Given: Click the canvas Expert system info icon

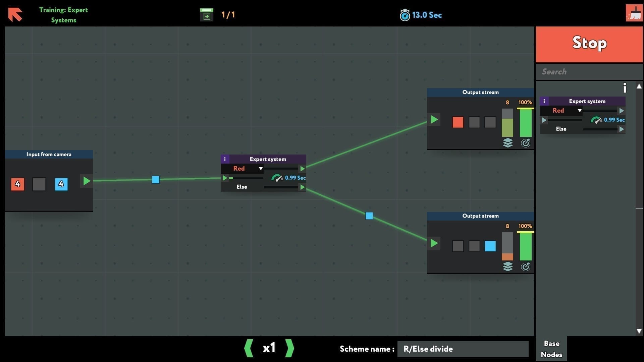Looking at the screenshot, I should point(225,159).
